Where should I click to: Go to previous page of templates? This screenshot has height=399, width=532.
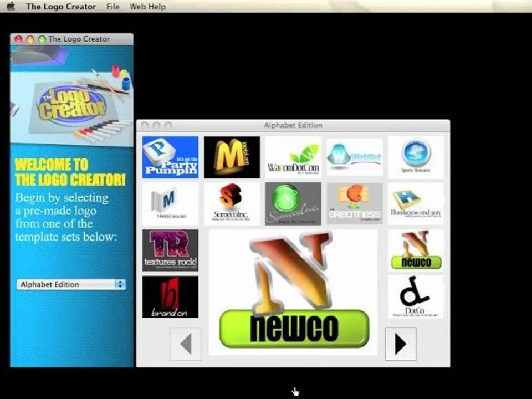[185, 344]
